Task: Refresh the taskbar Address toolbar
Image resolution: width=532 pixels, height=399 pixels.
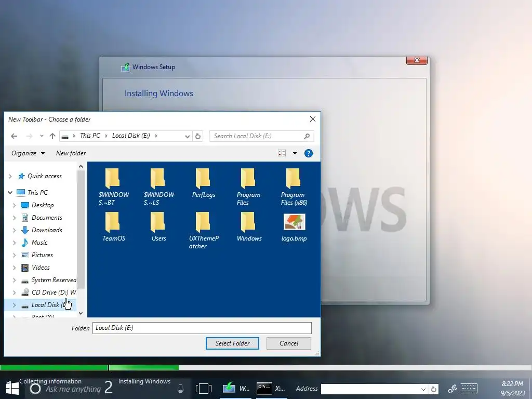Action: click(x=434, y=389)
